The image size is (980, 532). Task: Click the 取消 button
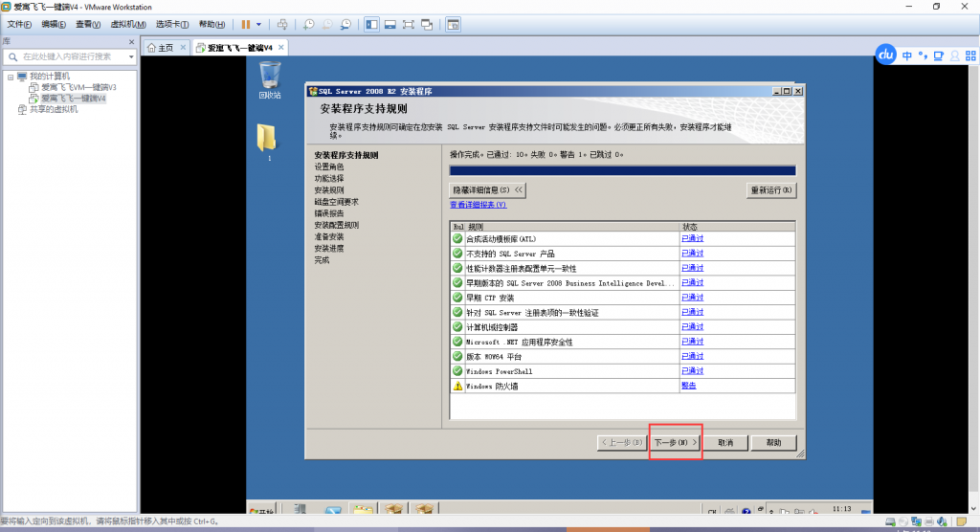[725, 443]
